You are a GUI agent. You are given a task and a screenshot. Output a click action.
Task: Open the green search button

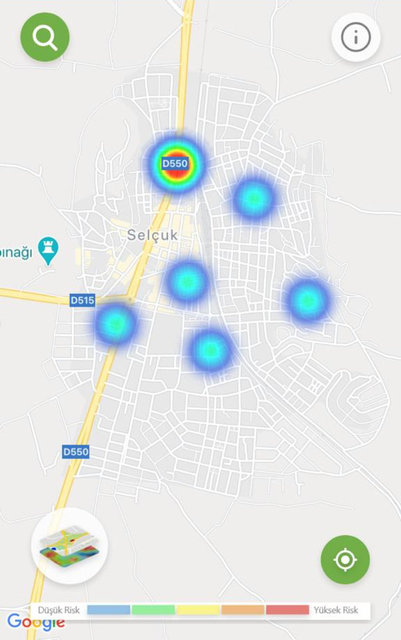tap(45, 37)
